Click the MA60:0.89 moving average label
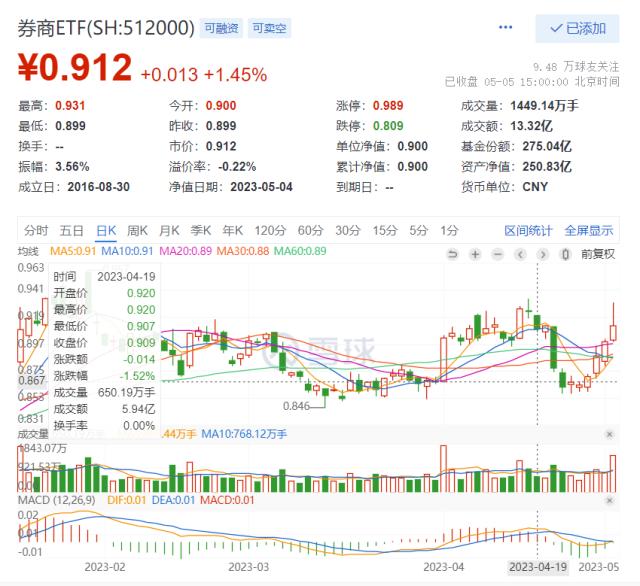The image size is (640, 586). tap(300, 251)
